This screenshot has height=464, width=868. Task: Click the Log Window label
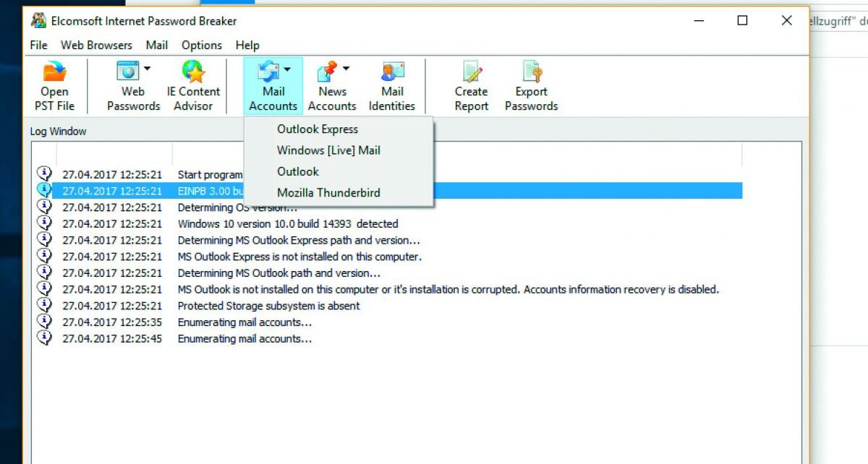58,132
